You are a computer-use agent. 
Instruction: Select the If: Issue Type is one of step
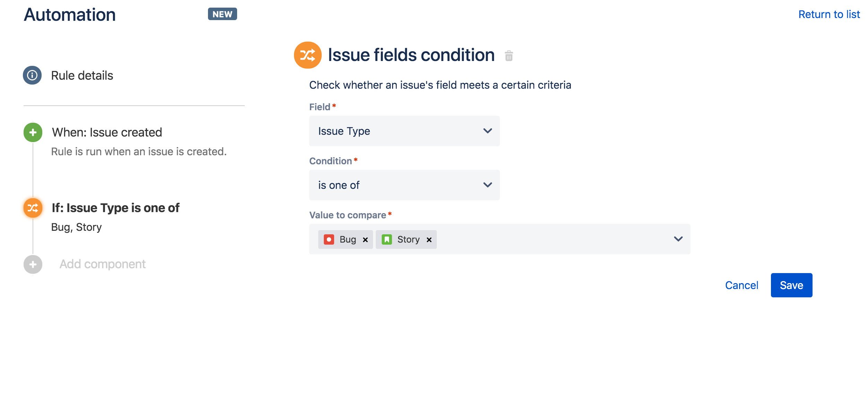tap(115, 208)
